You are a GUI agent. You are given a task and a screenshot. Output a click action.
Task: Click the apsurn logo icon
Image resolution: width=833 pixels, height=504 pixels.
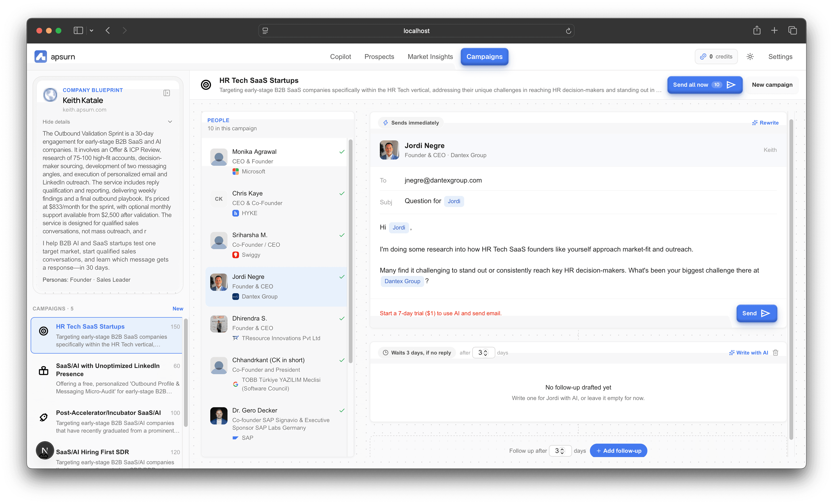(40, 57)
